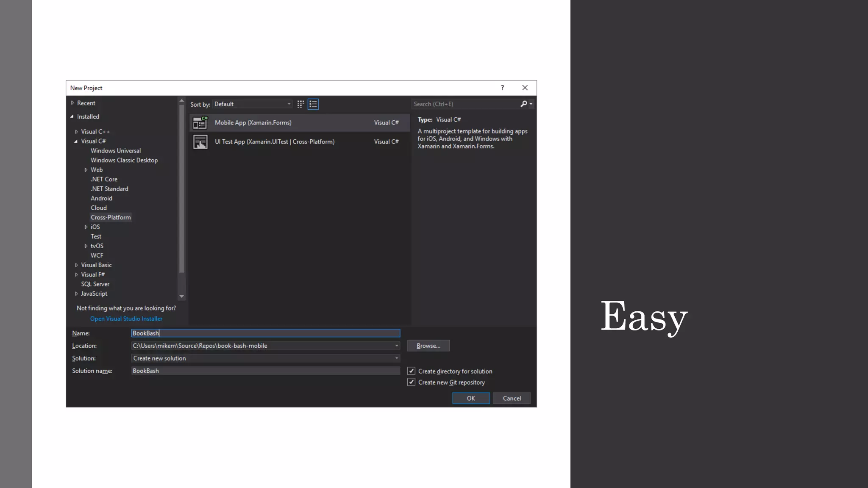Click the Browse button

coord(428,346)
